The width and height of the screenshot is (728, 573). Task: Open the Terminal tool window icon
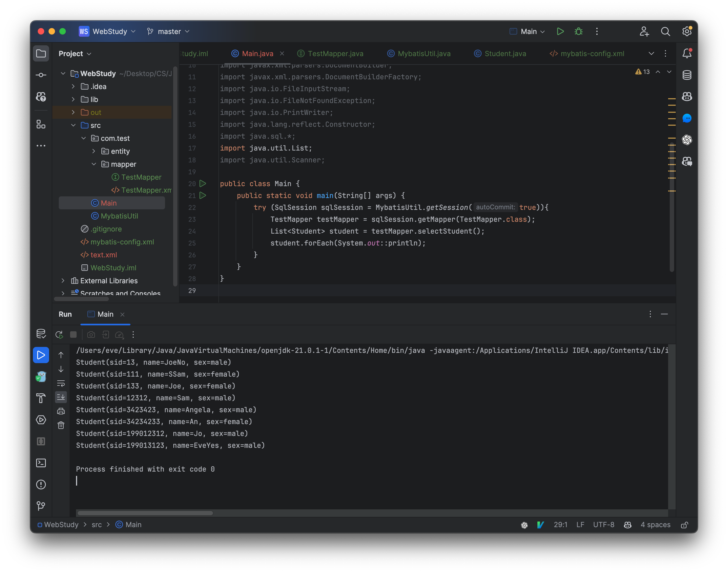pos(41,463)
